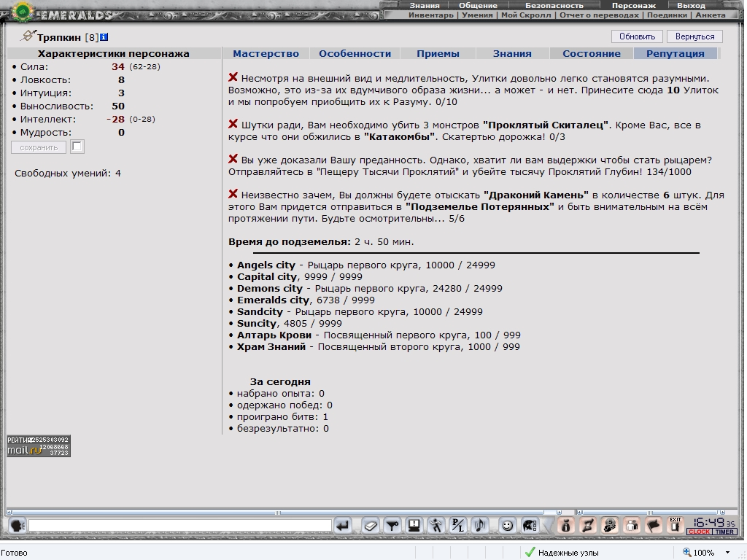Open the Особенности tab
The width and height of the screenshot is (747, 560).
click(x=355, y=53)
